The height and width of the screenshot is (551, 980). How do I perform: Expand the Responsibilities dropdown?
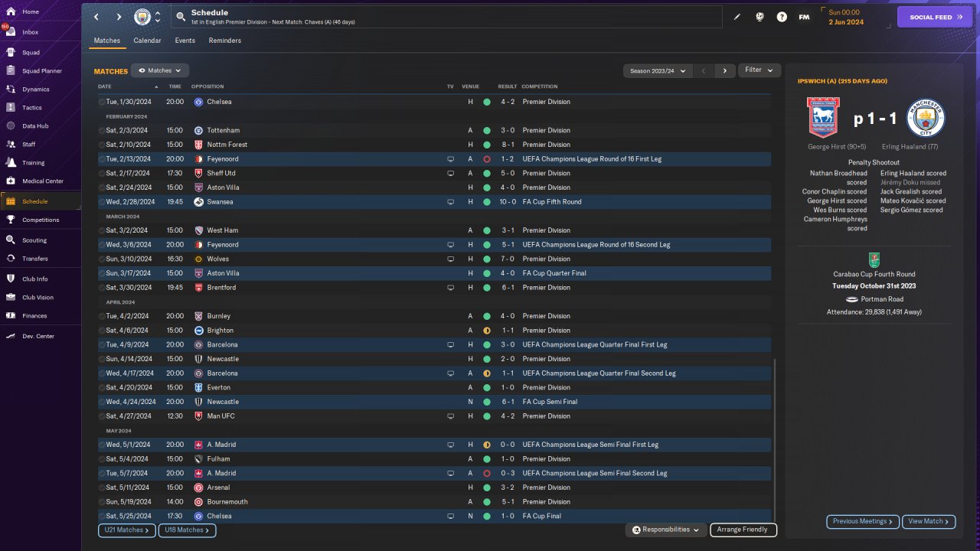pyautogui.click(x=665, y=530)
